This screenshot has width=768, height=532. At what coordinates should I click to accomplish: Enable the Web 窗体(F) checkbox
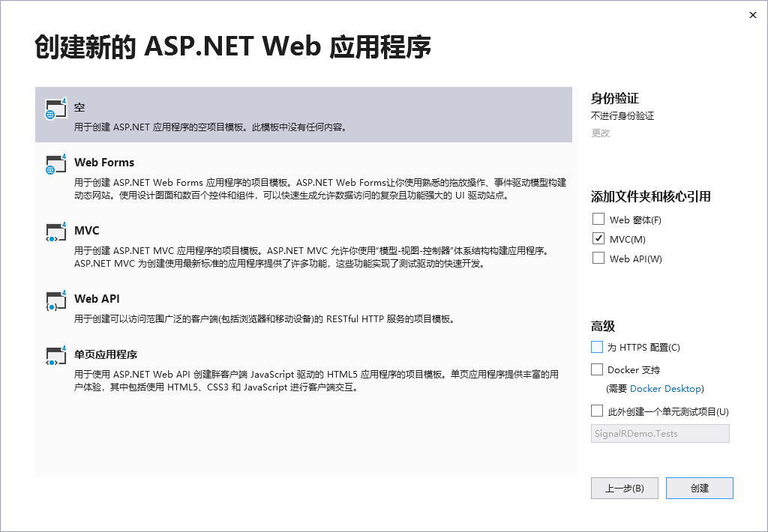point(598,219)
